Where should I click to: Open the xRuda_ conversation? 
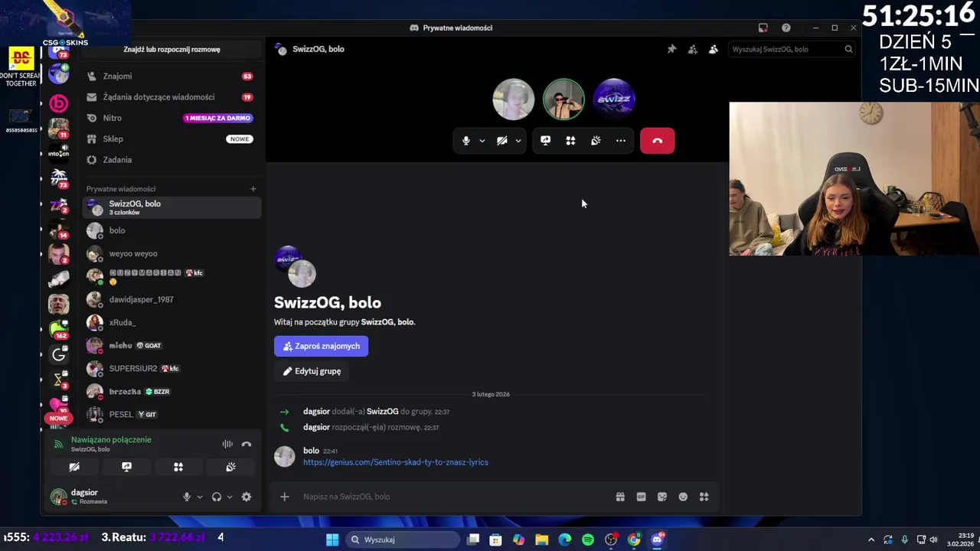[171, 322]
